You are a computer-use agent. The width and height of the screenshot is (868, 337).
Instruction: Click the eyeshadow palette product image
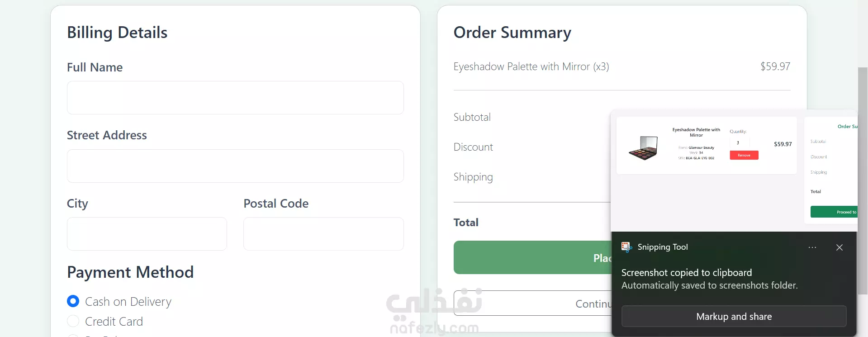point(643,148)
